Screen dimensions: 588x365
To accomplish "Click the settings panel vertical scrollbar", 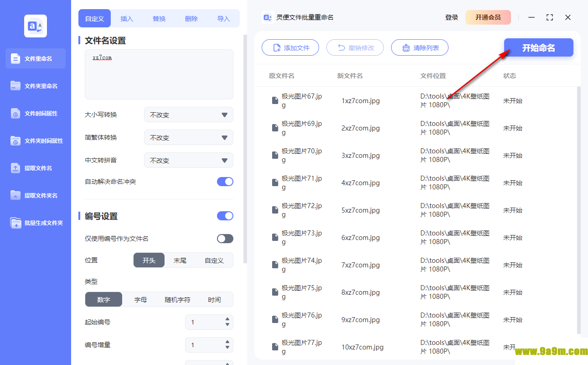I will click(x=245, y=149).
